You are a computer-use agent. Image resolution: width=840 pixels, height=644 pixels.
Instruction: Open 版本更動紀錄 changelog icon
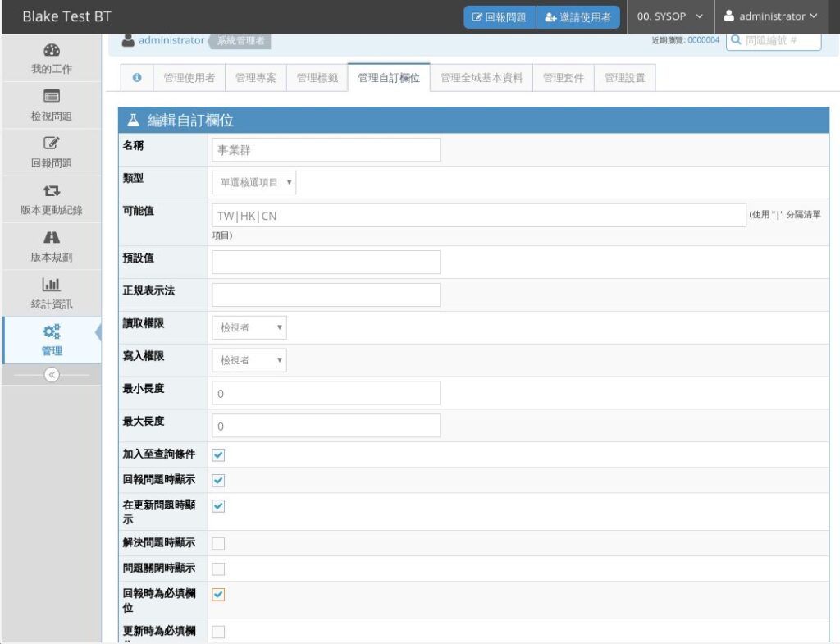(x=51, y=190)
